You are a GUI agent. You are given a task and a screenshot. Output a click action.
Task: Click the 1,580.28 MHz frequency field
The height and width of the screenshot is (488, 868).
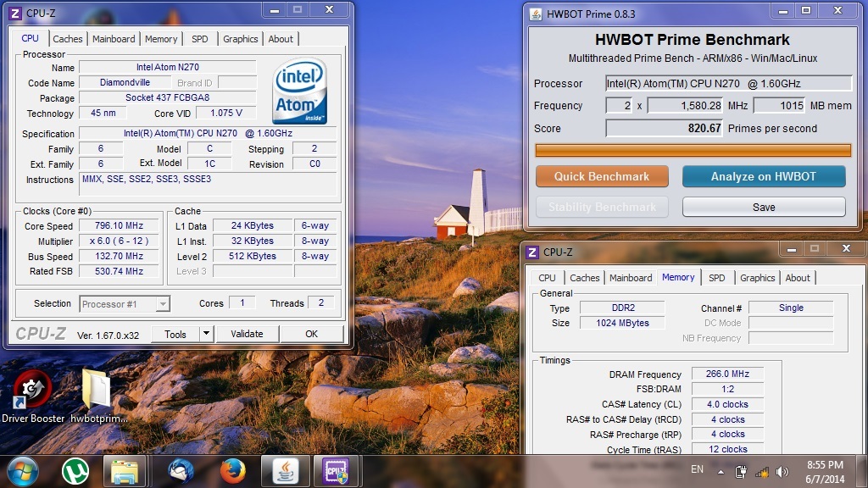coord(685,106)
